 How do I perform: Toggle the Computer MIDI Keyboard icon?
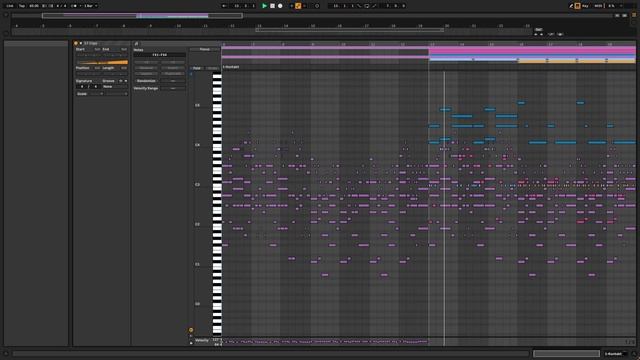[578, 6]
